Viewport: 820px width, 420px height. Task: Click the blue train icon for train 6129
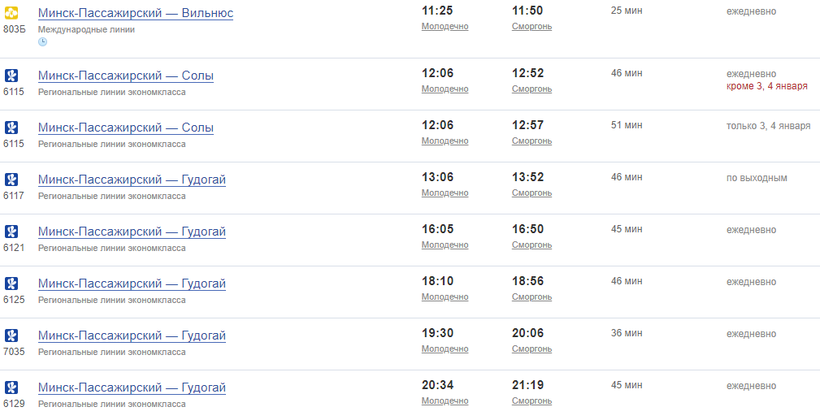pyautogui.click(x=11, y=388)
